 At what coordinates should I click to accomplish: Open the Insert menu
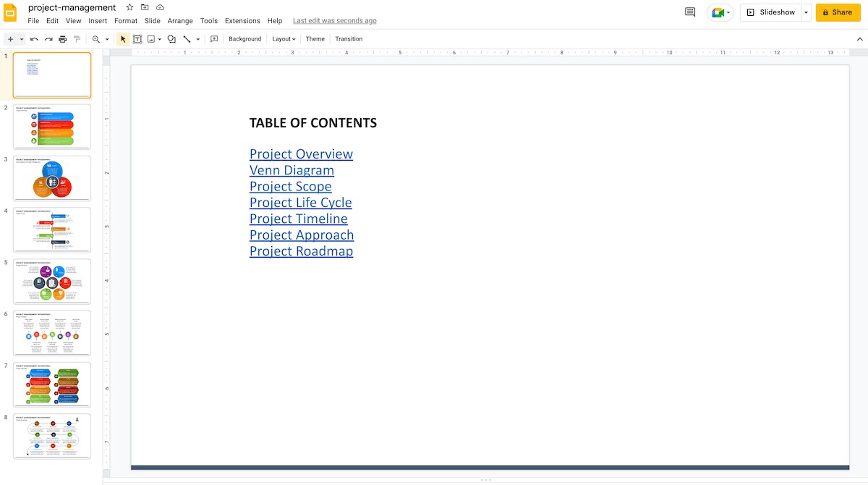(x=98, y=21)
